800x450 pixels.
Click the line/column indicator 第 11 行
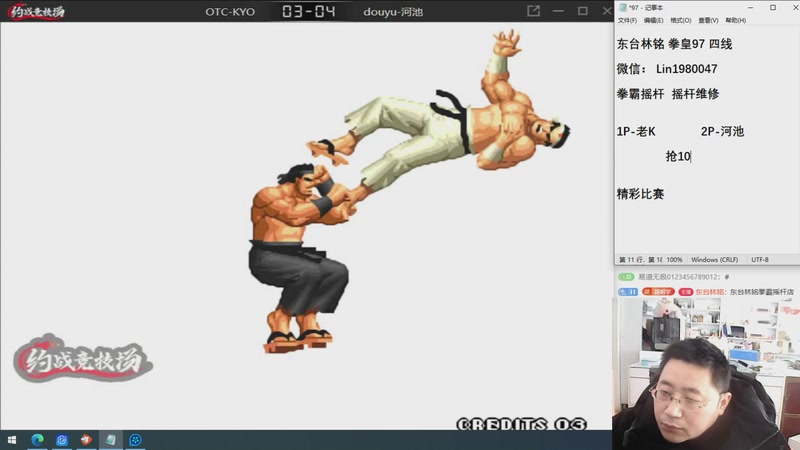640,260
